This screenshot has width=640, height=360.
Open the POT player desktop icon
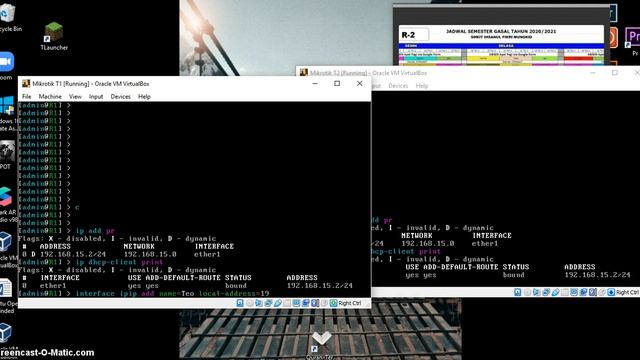click(6, 155)
